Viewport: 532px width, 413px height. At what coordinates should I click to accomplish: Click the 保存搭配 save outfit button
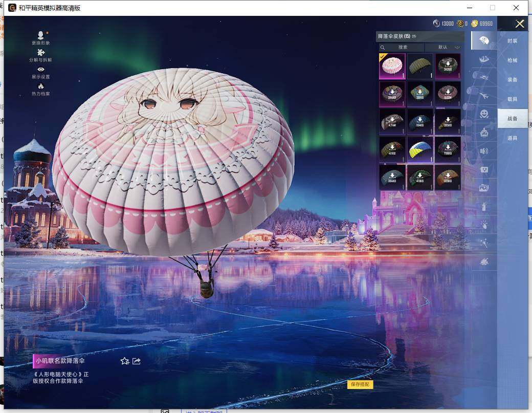tap(360, 384)
